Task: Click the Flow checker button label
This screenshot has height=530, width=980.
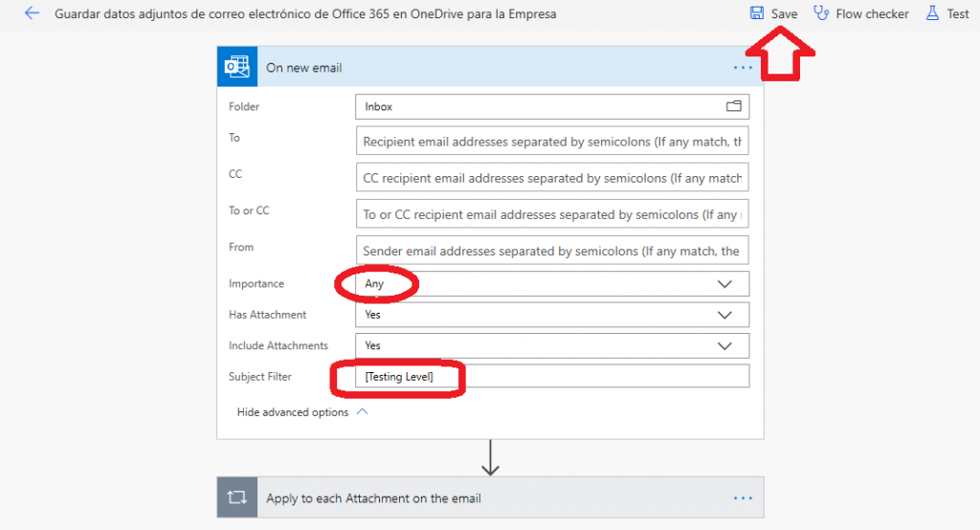Action: 872,14
